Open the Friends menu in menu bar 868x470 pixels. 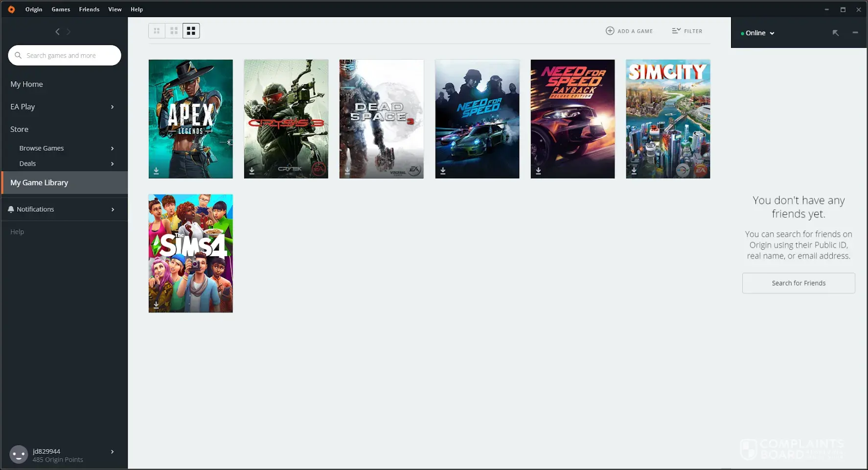(89, 9)
